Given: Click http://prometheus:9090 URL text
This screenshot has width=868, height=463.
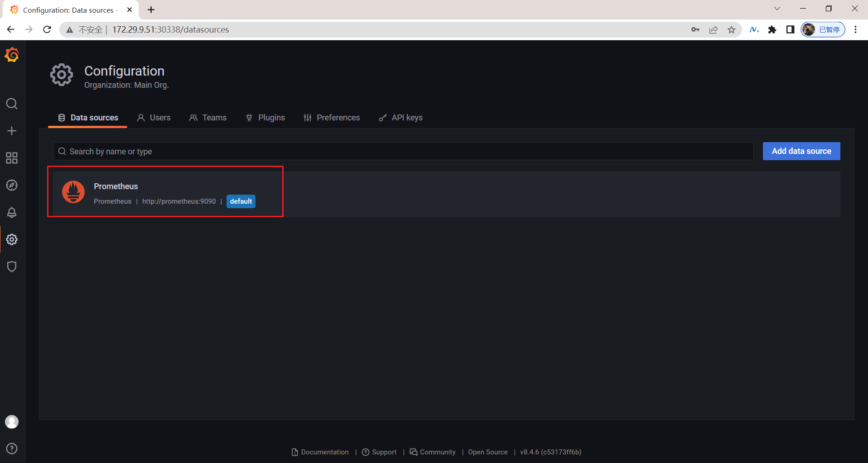Looking at the screenshot, I should tap(179, 201).
